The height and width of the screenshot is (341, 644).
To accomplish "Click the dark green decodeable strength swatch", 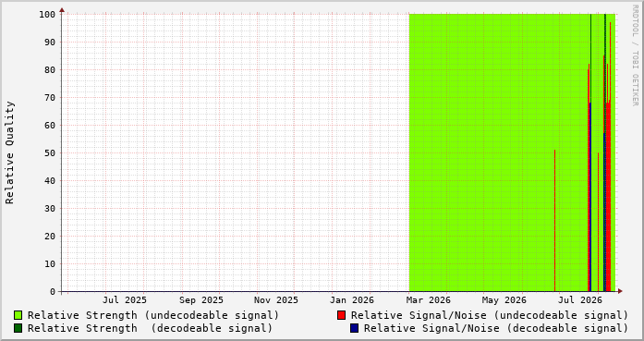I will (x=18, y=328).
